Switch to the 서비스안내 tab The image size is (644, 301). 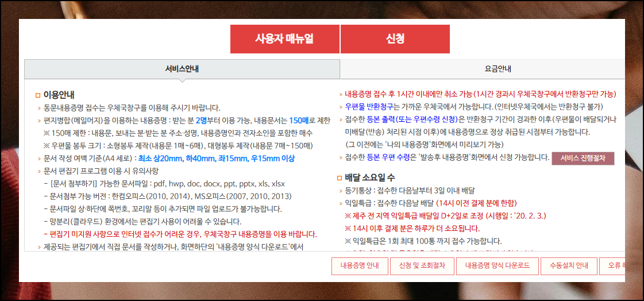182,69
